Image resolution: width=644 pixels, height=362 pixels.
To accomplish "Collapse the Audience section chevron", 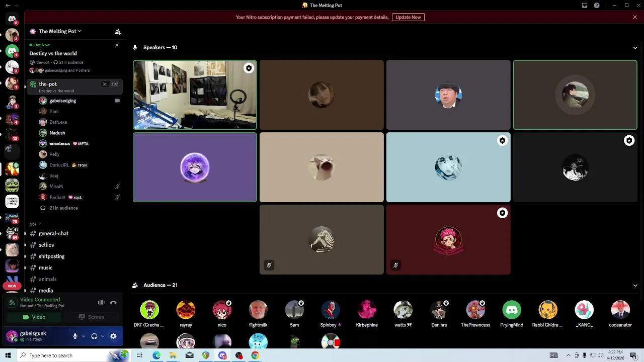I will tap(635, 286).
